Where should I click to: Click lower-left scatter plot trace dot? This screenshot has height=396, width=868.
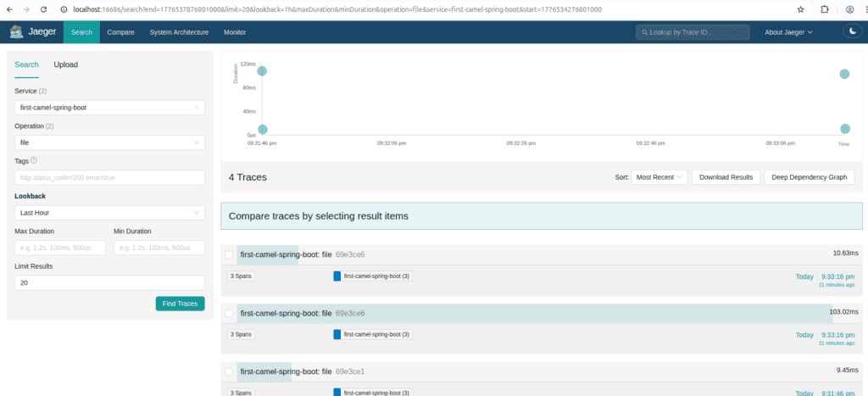coord(263,130)
